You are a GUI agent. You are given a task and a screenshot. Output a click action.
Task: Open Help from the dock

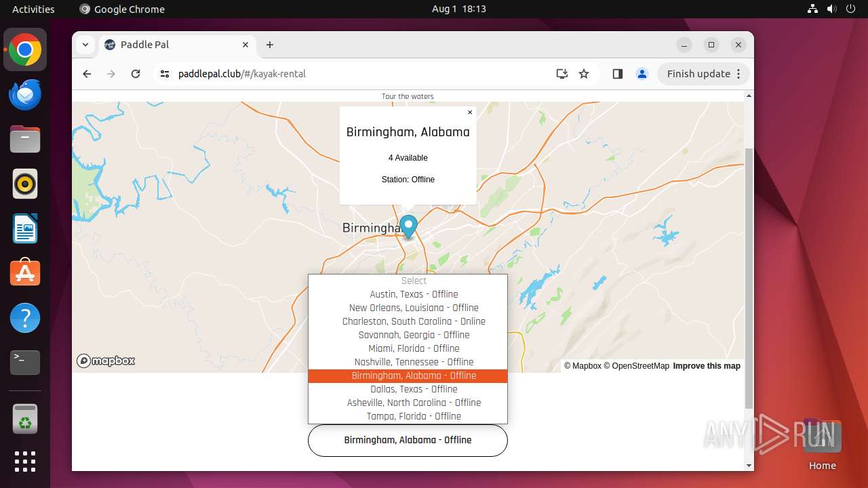25,318
